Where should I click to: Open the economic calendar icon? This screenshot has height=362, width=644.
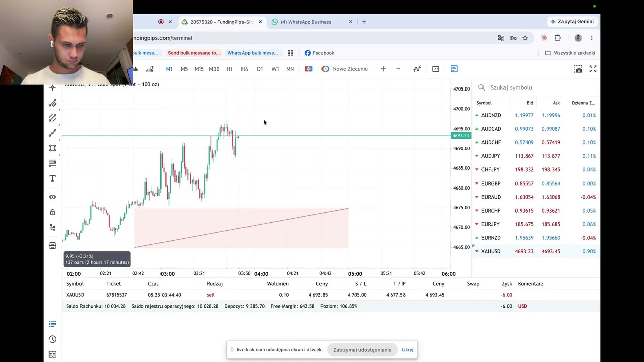pos(436,69)
